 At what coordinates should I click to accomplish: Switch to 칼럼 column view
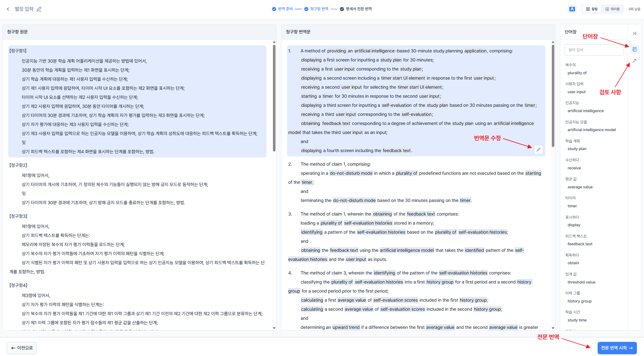pos(592,9)
